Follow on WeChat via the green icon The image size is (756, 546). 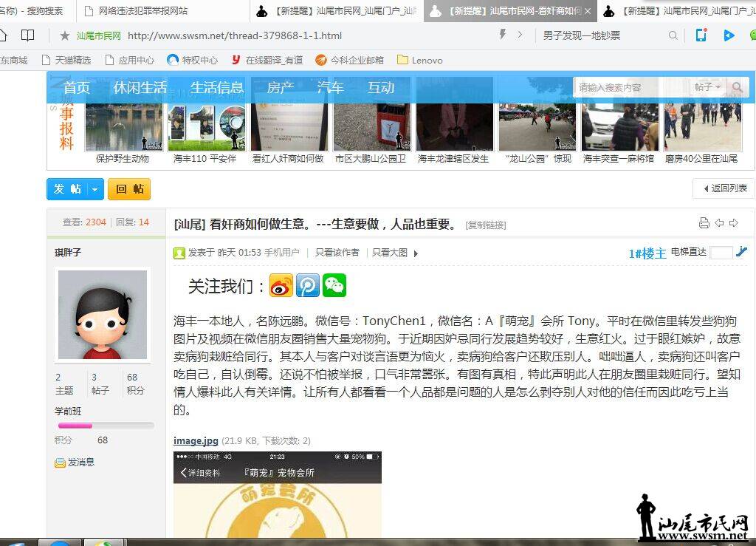click(334, 285)
